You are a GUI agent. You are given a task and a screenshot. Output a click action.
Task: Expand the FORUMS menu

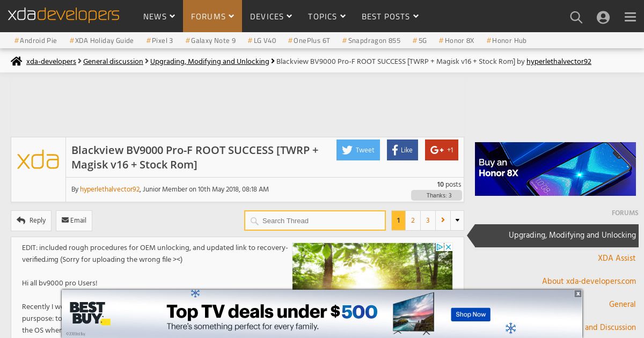213,17
